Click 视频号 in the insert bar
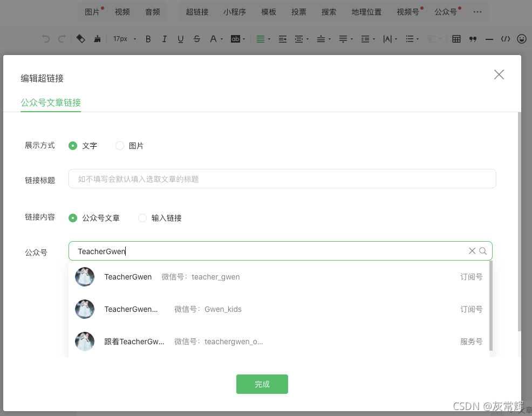532x416 pixels. point(408,12)
